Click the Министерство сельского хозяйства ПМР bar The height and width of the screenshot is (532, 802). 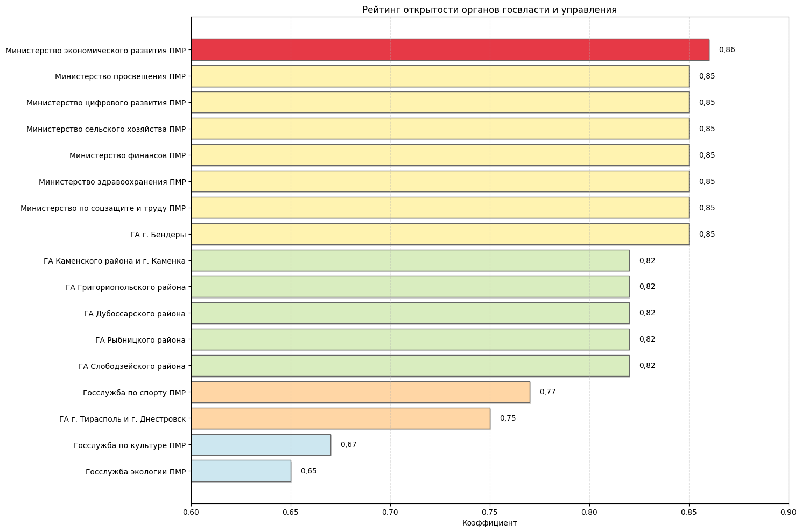[x=440, y=129]
